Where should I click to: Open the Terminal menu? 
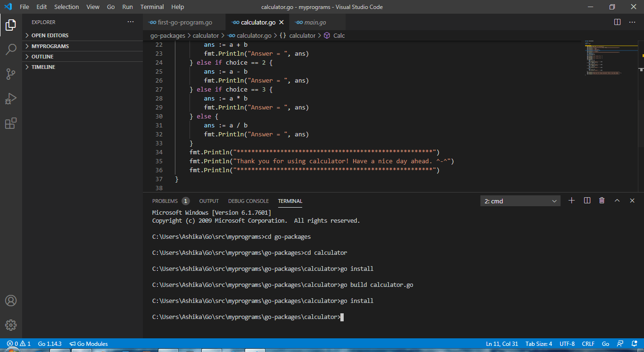[x=152, y=7]
